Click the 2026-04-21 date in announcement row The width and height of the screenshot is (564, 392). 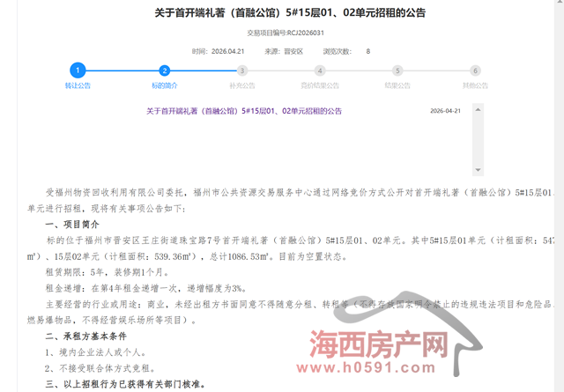click(445, 111)
